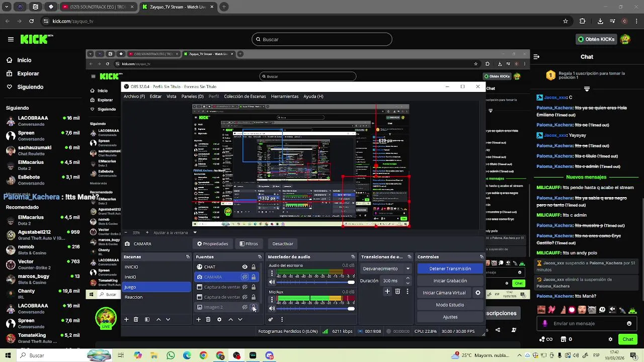Remove the transition with trash icon
644x362 pixels.
[x=397, y=291]
